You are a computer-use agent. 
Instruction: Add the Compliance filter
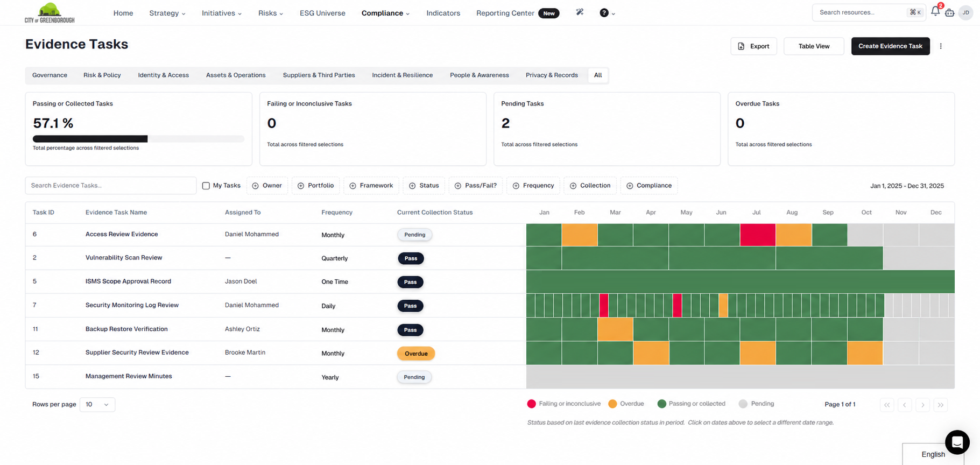(x=649, y=186)
